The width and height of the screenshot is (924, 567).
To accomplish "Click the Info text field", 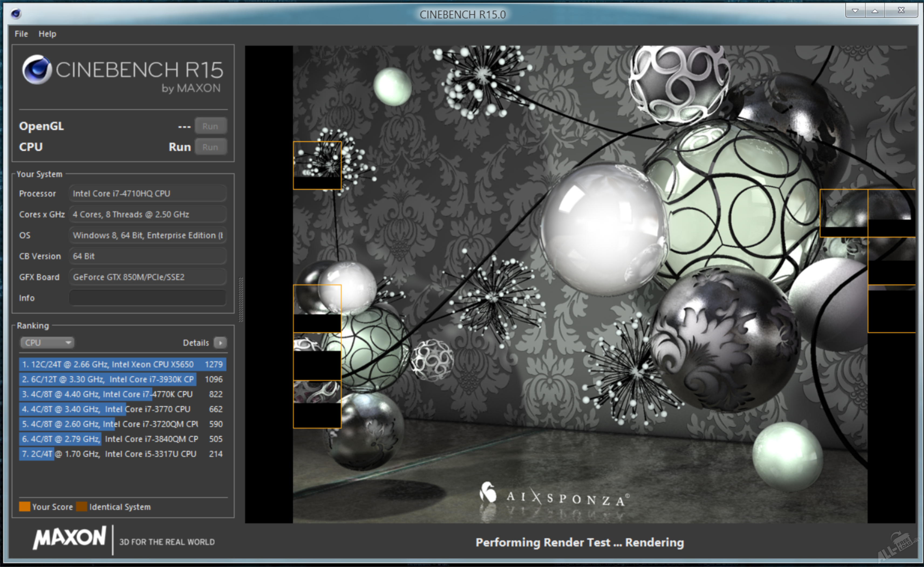I will coord(147,298).
